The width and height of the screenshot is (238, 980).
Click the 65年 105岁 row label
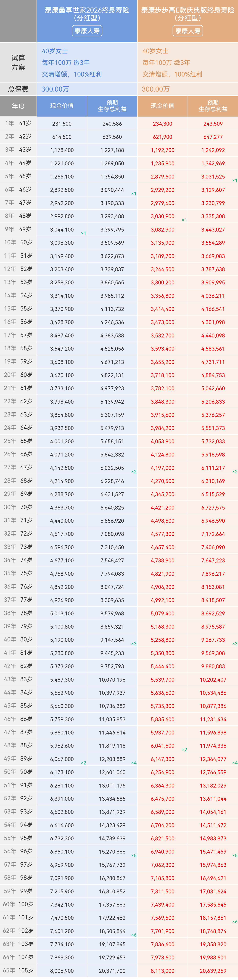tap(18, 970)
